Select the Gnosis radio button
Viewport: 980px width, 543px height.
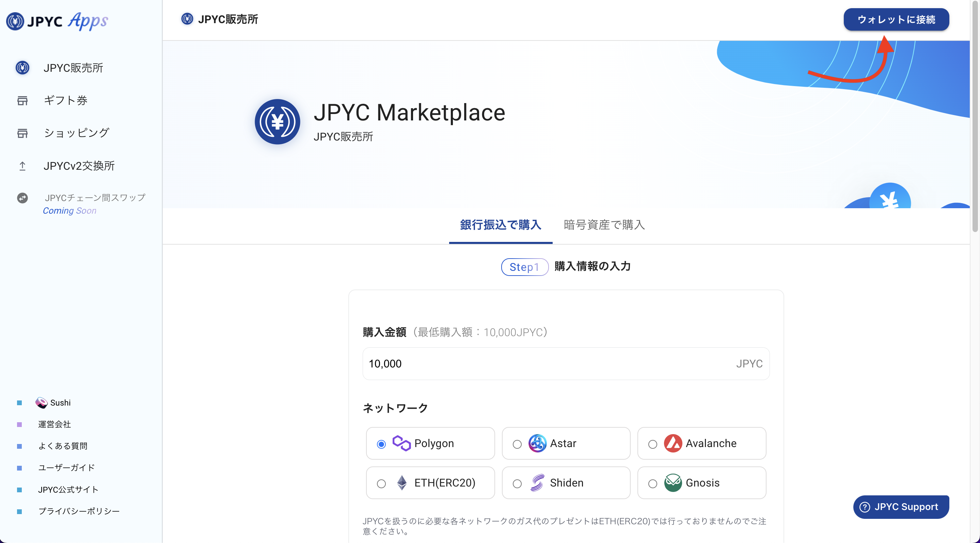(x=653, y=484)
